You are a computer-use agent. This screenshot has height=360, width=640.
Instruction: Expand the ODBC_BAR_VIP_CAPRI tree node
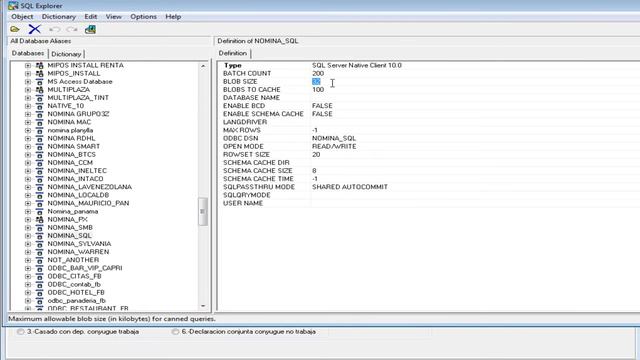pyautogui.click(x=28, y=268)
